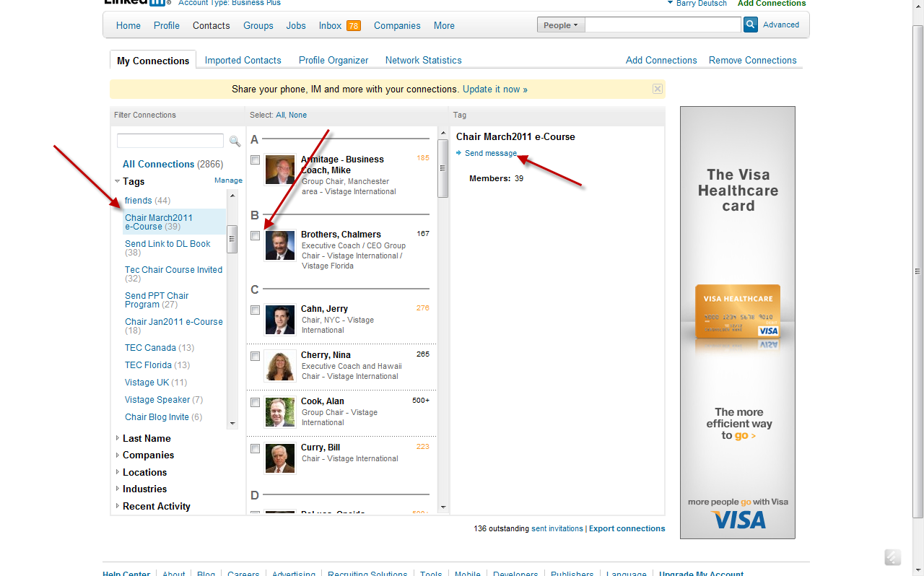Dismiss the yellow share notification banner
924x576 pixels.
pos(657,89)
